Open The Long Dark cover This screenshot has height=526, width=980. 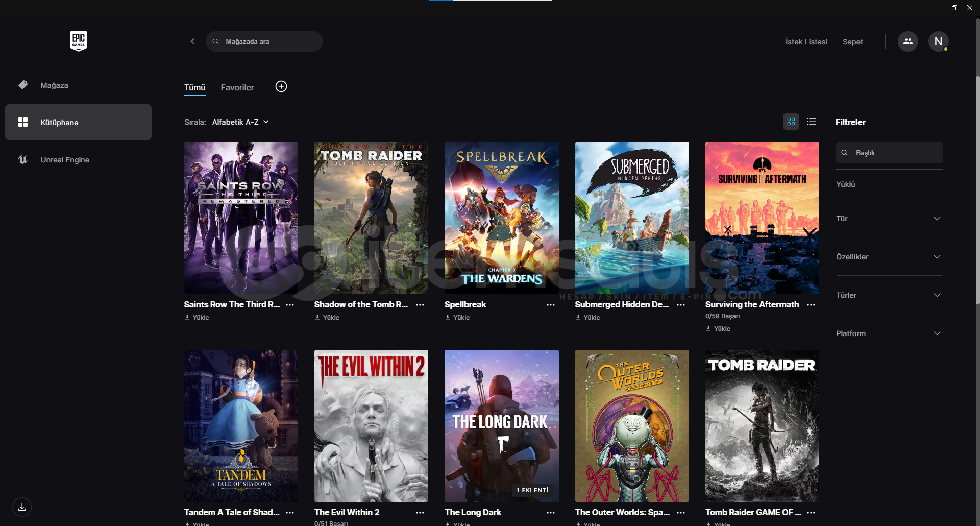502,426
